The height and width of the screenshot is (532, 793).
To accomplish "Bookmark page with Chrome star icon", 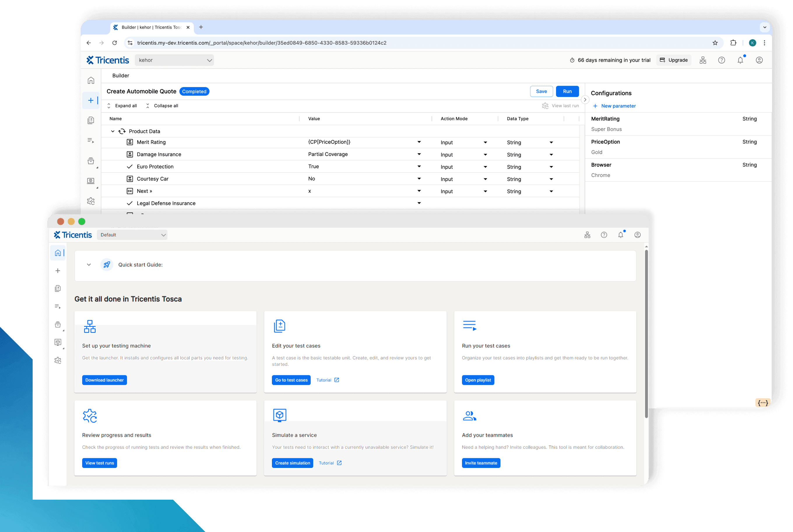I will tap(715, 43).
